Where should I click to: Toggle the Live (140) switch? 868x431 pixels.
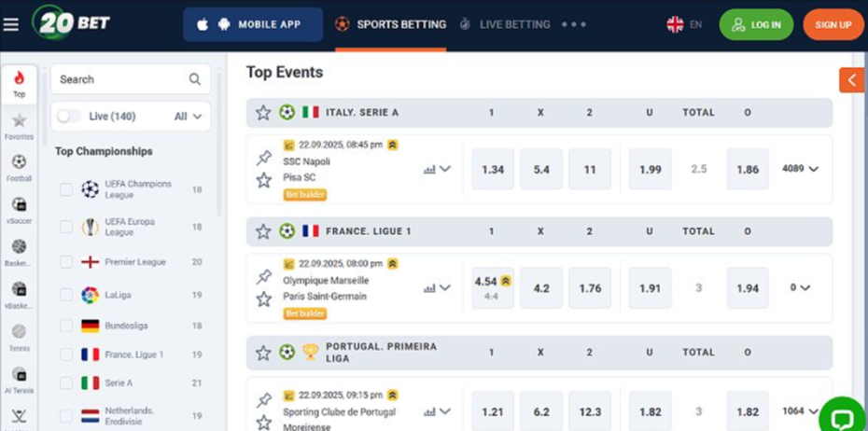[x=69, y=117]
